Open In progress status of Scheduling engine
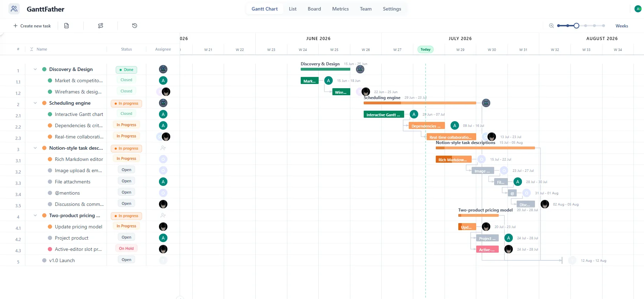644x299 pixels. (126, 103)
